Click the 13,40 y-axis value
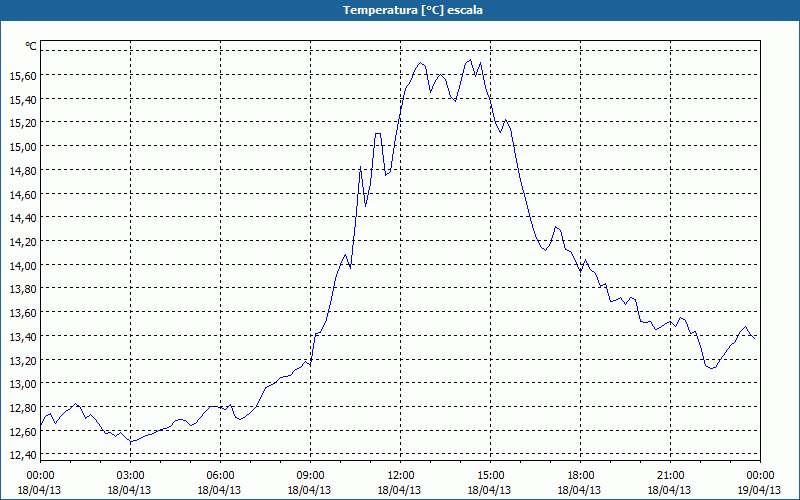Viewport: 800px width, 500px height. tap(23, 336)
